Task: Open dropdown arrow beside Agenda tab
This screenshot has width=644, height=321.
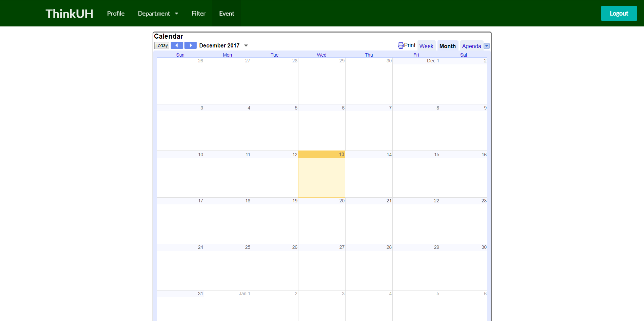Action: pyautogui.click(x=487, y=46)
